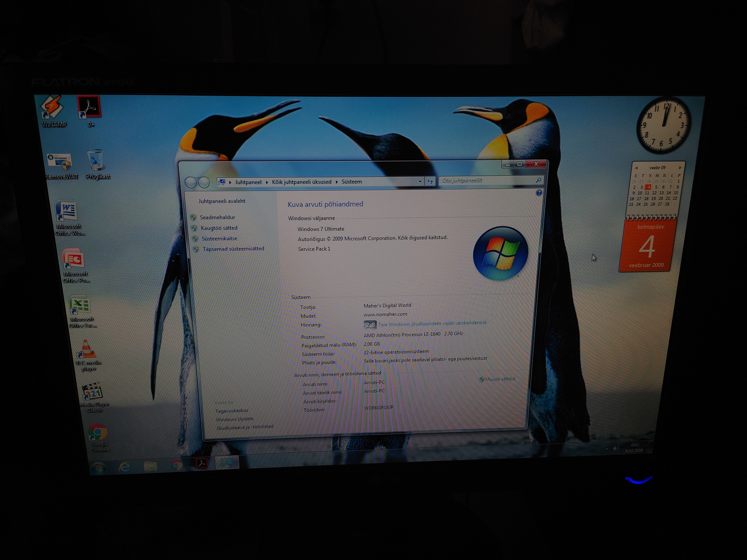Image resolution: width=747 pixels, height=560 pixels.
Task: Click AMD Athlon(tm) Processor LE-1640 text
Action: pyautogui.click(x=402, y=334)
